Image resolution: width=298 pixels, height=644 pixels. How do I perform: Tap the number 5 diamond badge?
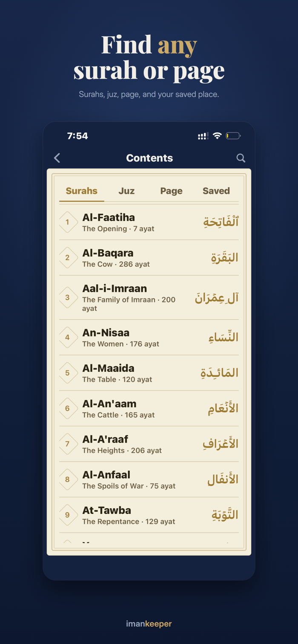68,373
